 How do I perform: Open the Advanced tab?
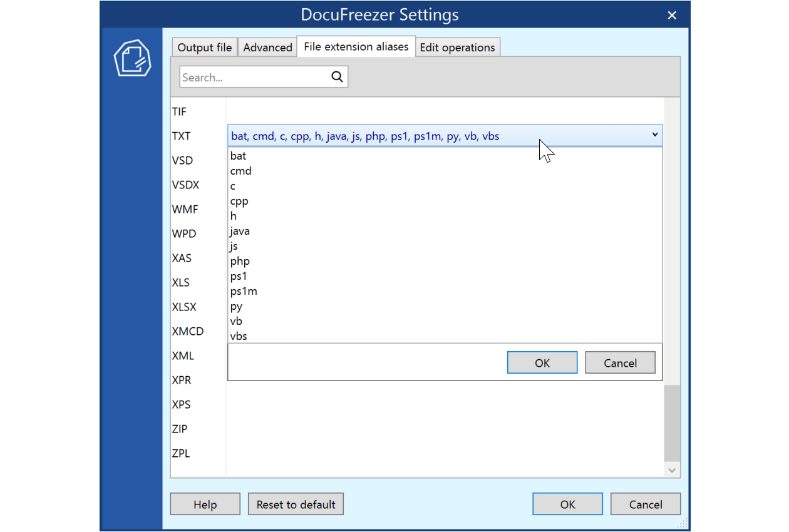(267, 47)
